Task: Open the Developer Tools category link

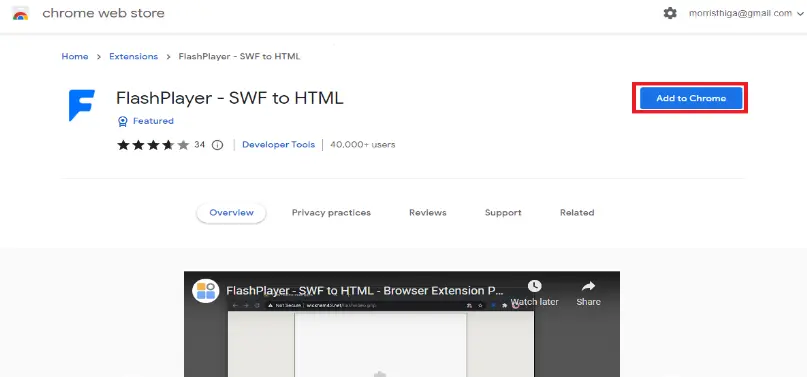Action: [x=278, y=145]
